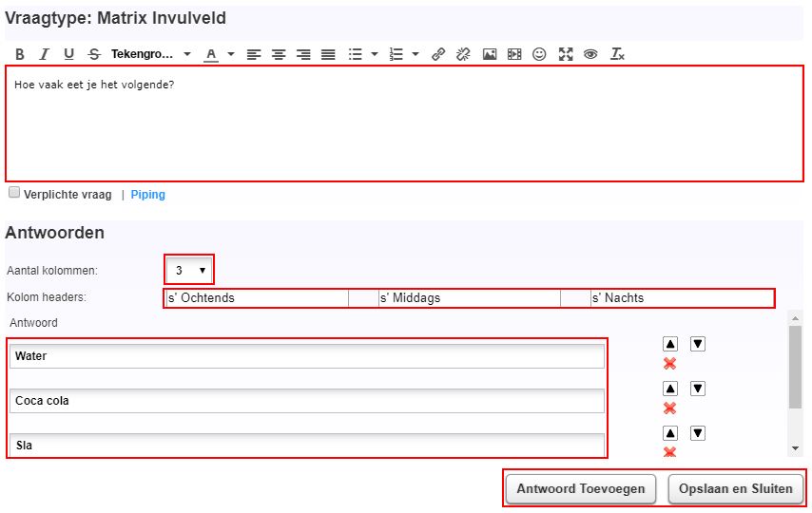Insert a hyperlink with the link icon

pyautogui.click(x=438, y=54)
